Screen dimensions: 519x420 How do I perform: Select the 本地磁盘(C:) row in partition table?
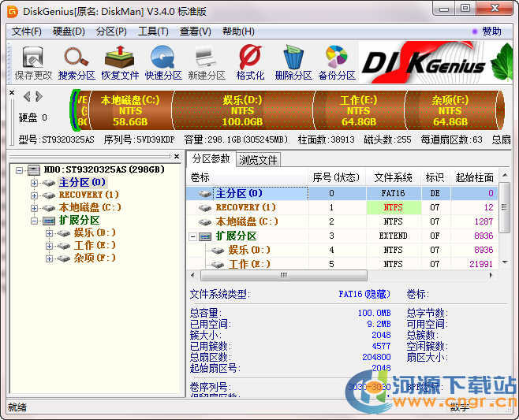pos(342,222)
